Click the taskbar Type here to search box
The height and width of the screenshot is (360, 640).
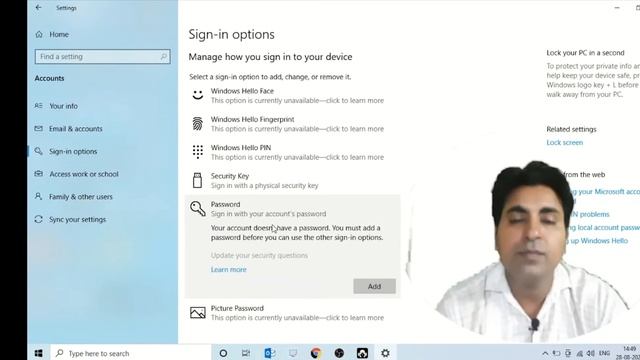click(131, 353)
